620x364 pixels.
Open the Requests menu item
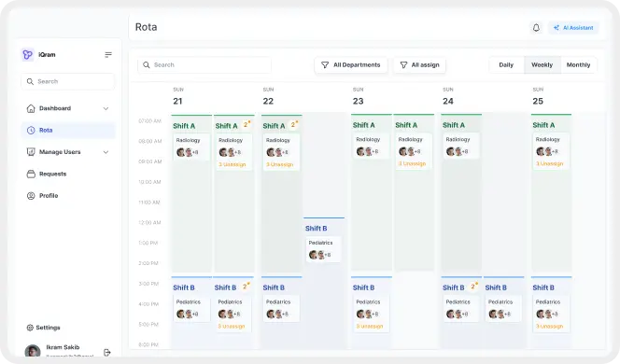click(67, 174)
